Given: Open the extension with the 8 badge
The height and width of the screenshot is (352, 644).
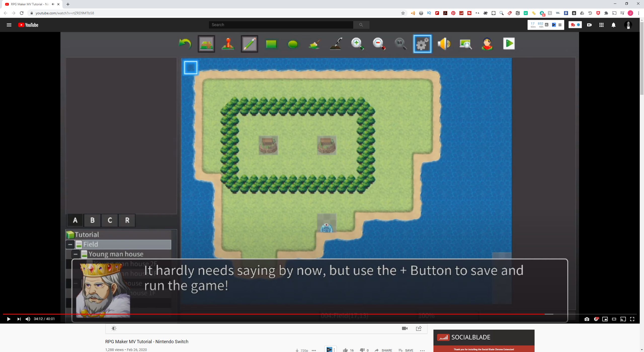Looking at the screenshot, I should [542, 14].
